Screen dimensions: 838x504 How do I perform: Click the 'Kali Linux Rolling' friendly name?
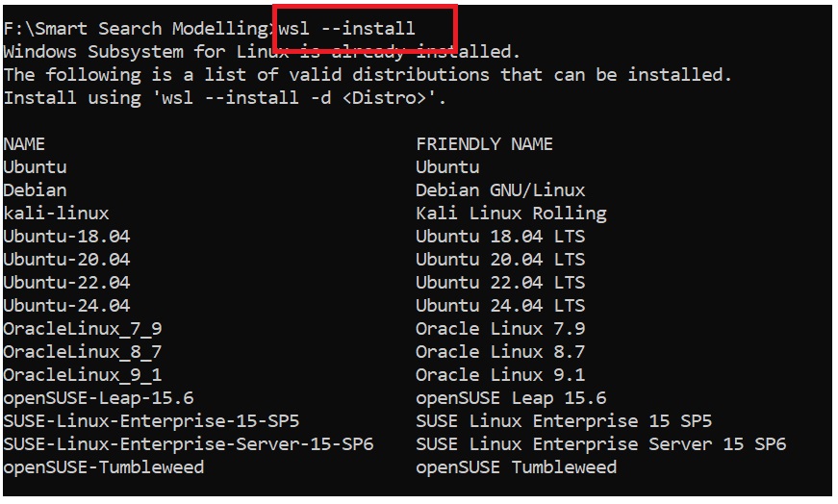point(511,213)
